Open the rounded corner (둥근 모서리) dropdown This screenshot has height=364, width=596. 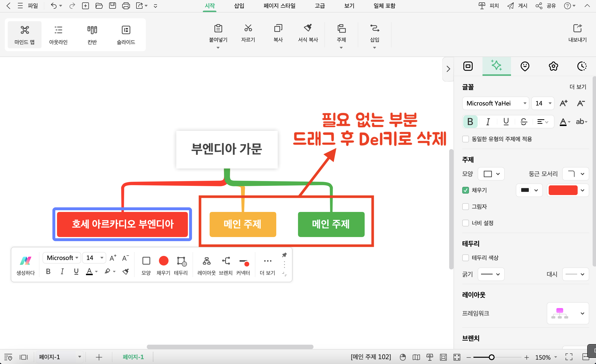coord(575,174)
